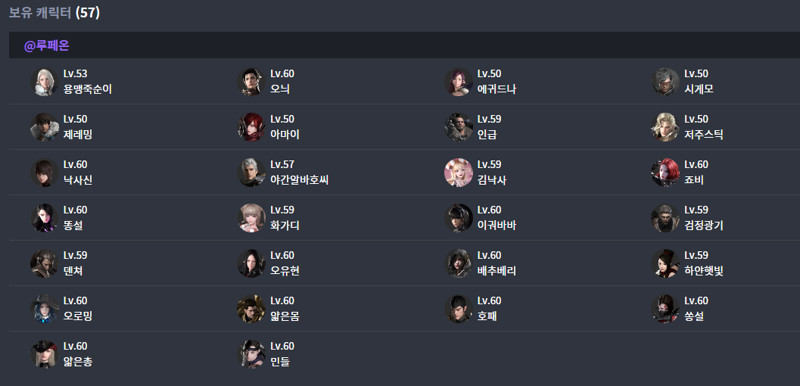Select the portrait icon for 오늬
The width and height of the screenshot is (800, 386).
coord(252,82)
